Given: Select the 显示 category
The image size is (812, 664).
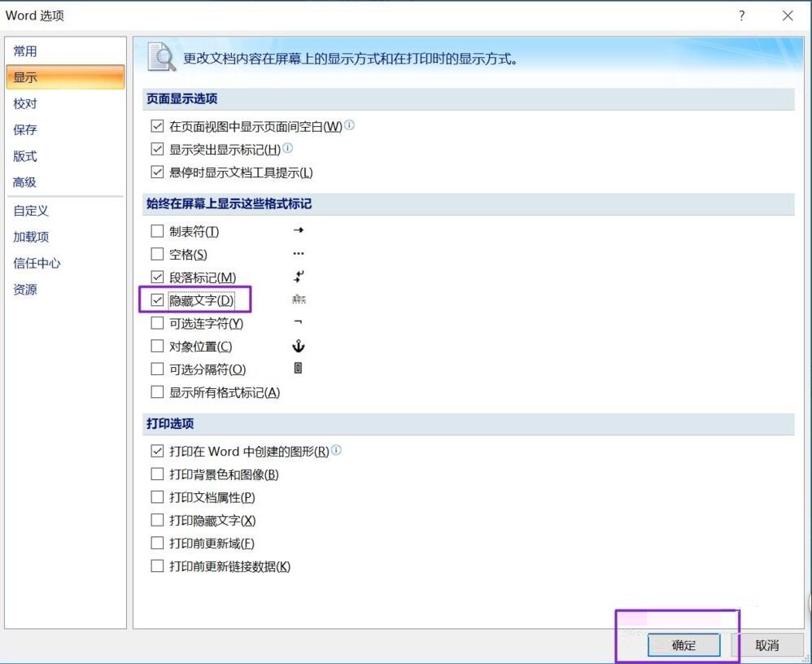Looking at the screenshot, I should coord(65,77).
